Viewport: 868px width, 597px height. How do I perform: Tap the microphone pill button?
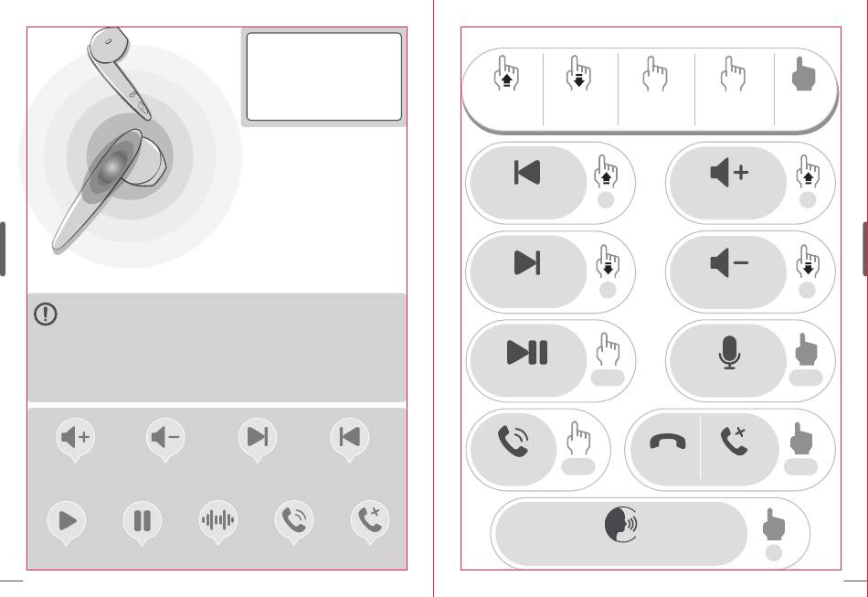tap(728, 360)
